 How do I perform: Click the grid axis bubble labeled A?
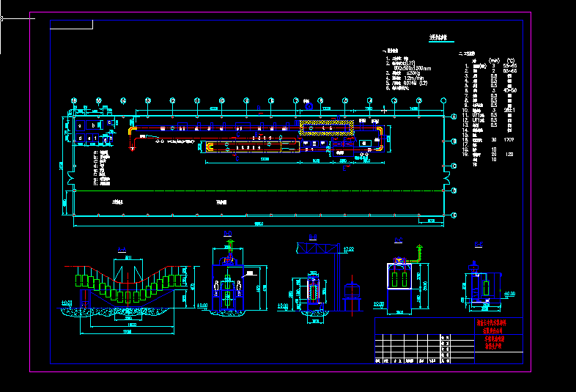coord(454,117)
